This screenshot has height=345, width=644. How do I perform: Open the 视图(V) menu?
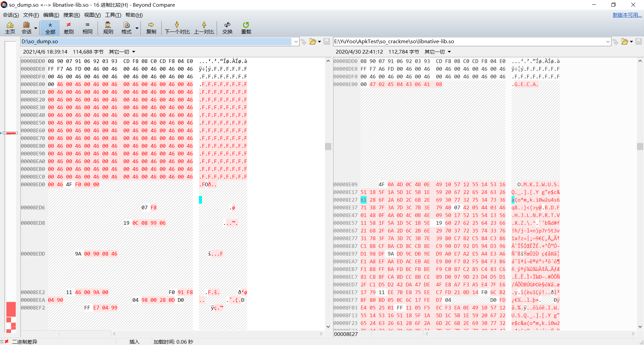point(92,15)
